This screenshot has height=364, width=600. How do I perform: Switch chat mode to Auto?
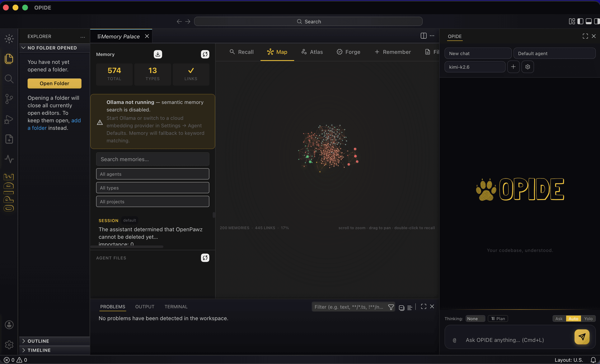tap(573, 318)
